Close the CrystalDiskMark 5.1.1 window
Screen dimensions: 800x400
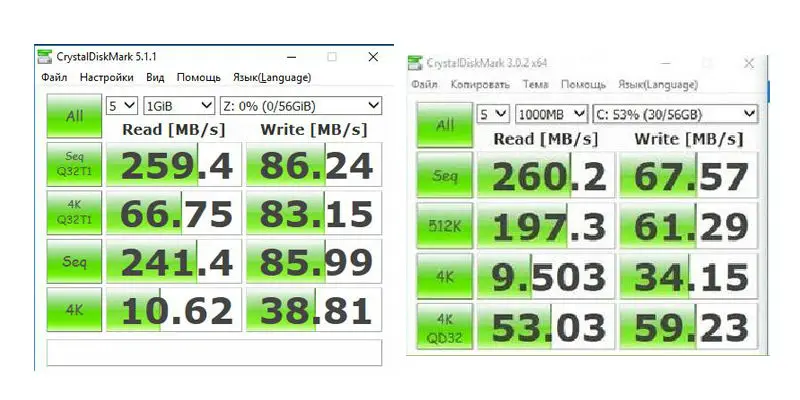click(373, 57)
